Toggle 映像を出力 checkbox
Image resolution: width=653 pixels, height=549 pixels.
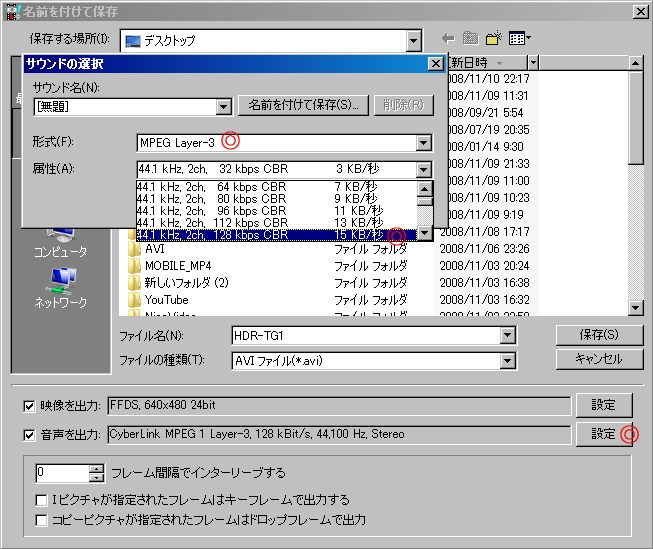coord(29,406)
